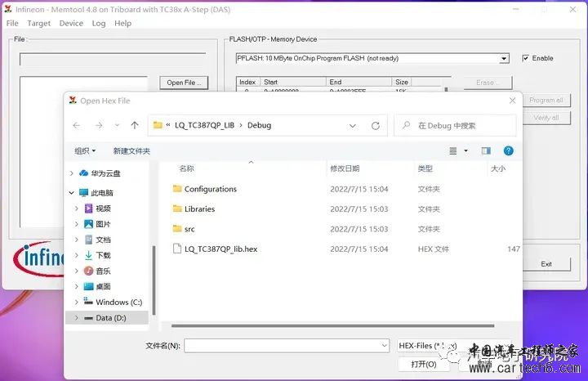Create a folder with 新建文件夹
This screenshot has width=588, height=381.
pyautogui.click(x=131, y=151)
